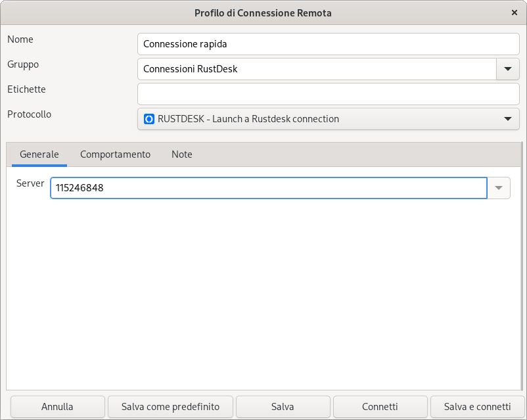Screen dimensions: 527x420
Task: Click the Server field containing 115246848
Action: coord(269,188)
